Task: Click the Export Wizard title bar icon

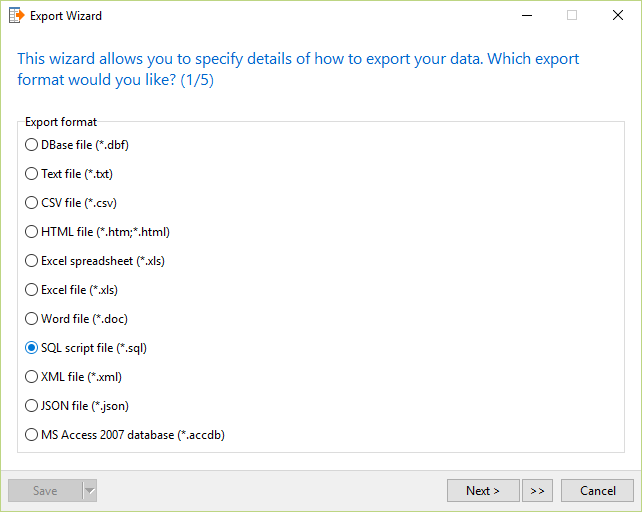Action: [16, 16]
